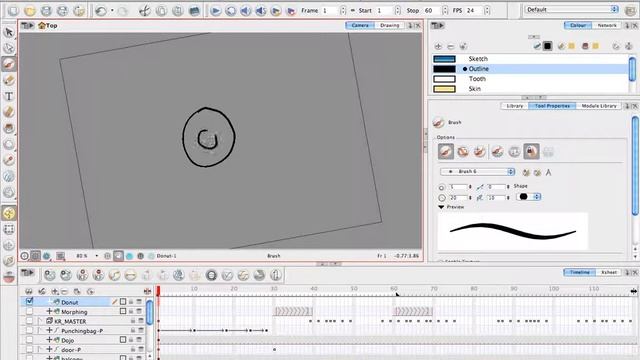The height and width of the screenshot is (360, 640).
Task: Select the arrow Select tool in left toolbar
Action: click(x=9, y=32)
